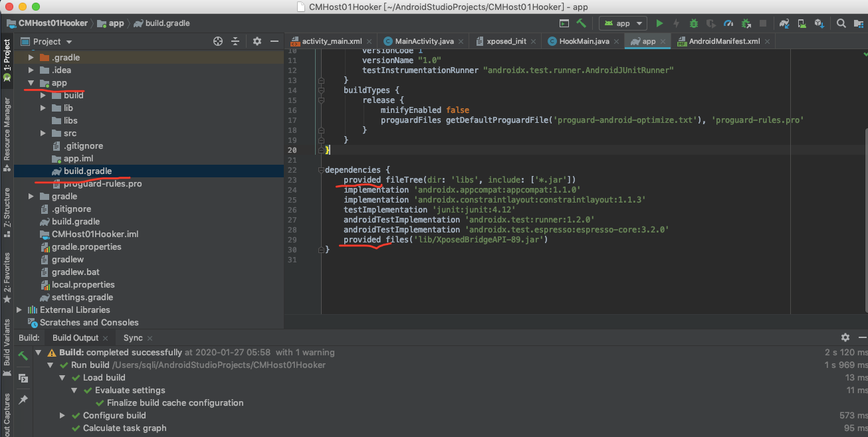Click the green Run app button
This screenshot has height=437, width=868.
[659, 23]
